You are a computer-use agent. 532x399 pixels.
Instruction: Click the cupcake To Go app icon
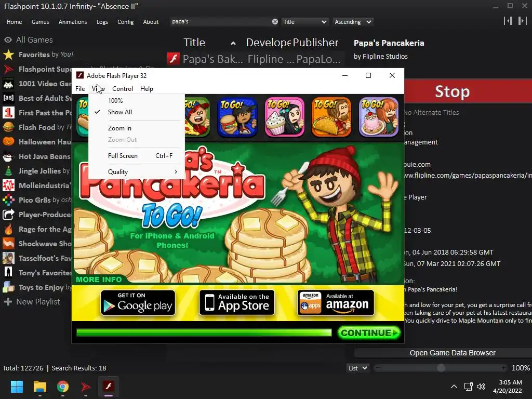click(284, 117)
